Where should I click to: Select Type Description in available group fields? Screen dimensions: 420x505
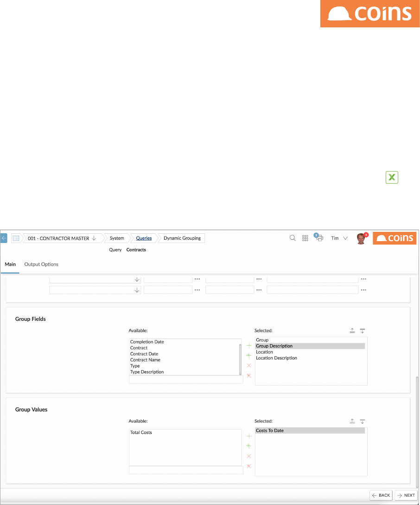pyautogui.click(x=147, y=372)
